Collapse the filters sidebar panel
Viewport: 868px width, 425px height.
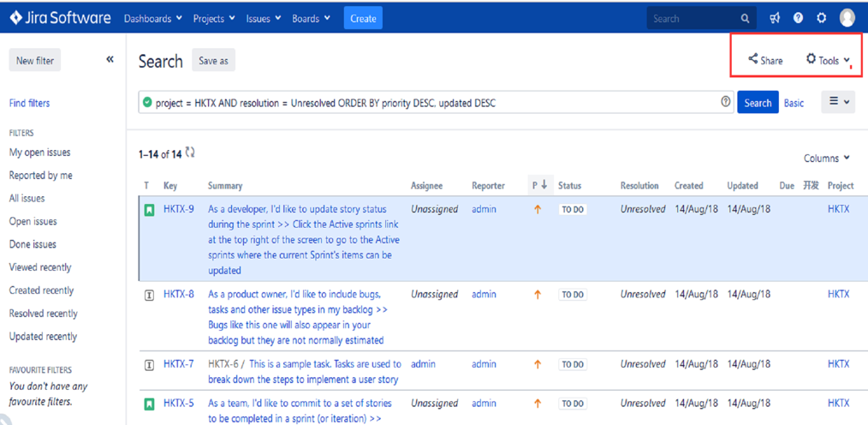pyautogui.click(x=110, y=59)
